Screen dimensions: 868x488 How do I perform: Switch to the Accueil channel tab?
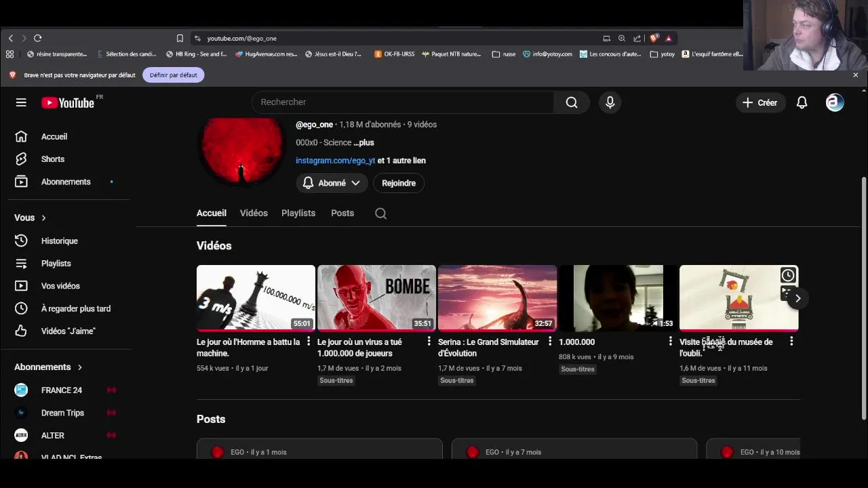click(x=212, y=213)
